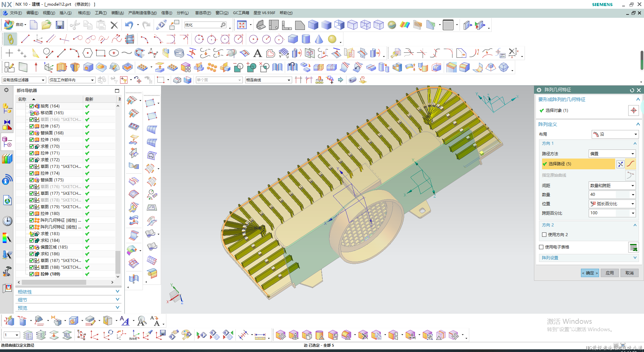Uncheck feature 替换面 (168) checkbox
644x352 pixels.
(x=32, y=133)
